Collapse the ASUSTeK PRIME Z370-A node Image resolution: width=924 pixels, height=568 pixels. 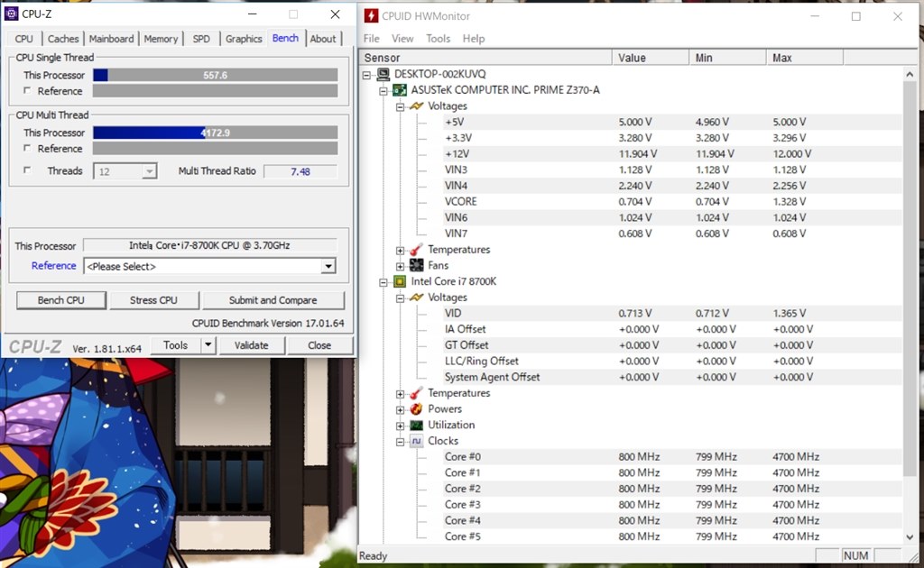coord(383,91)
